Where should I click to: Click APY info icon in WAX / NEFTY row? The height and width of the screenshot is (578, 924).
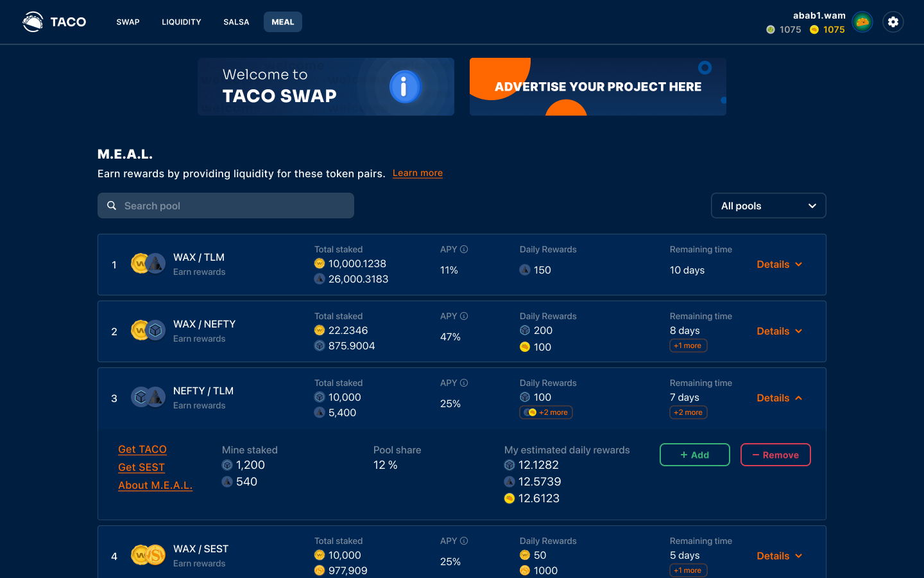[x=464, y=316]
